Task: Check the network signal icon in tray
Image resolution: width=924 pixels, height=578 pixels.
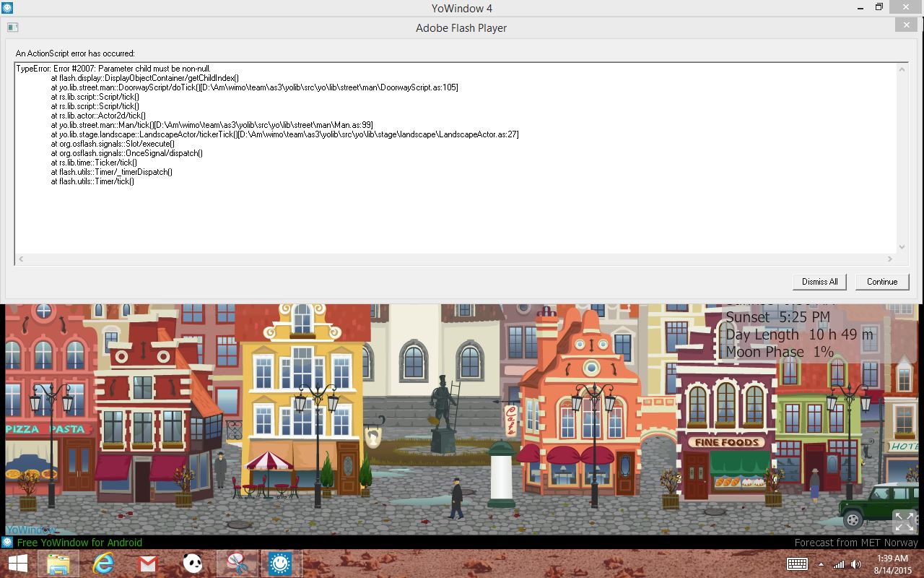Action: 839,564
